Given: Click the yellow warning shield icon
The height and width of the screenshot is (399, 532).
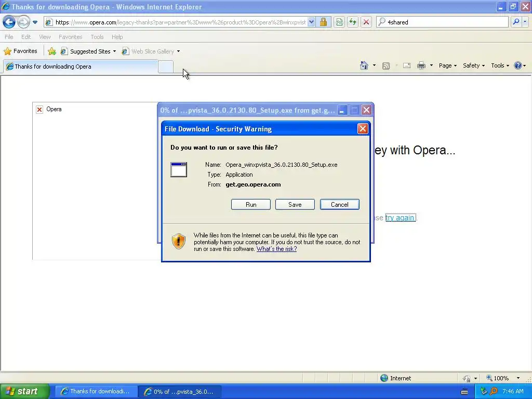Looking at the screenshot, I should point(179,241).
